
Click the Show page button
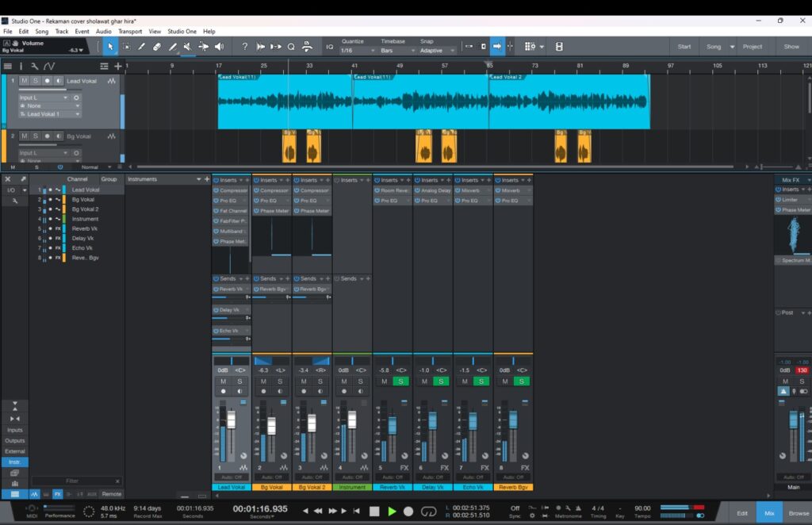coord(791,47)
